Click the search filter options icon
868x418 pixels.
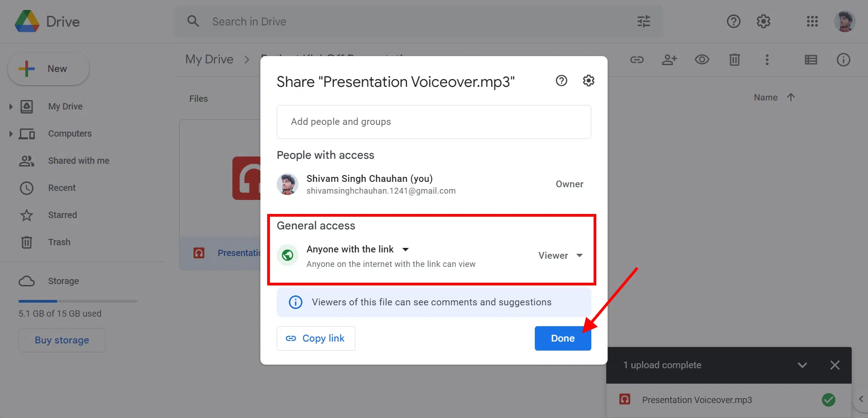click(643, 21)
